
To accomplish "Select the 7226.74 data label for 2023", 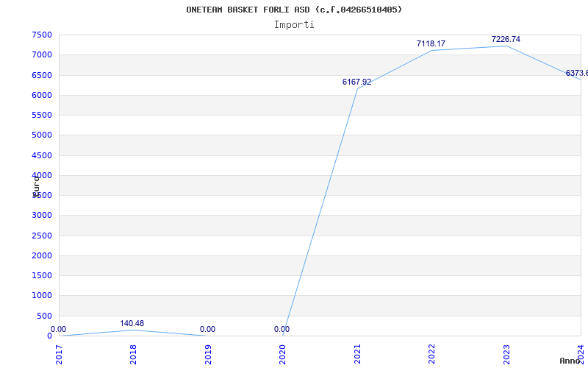I will [506, 39].
